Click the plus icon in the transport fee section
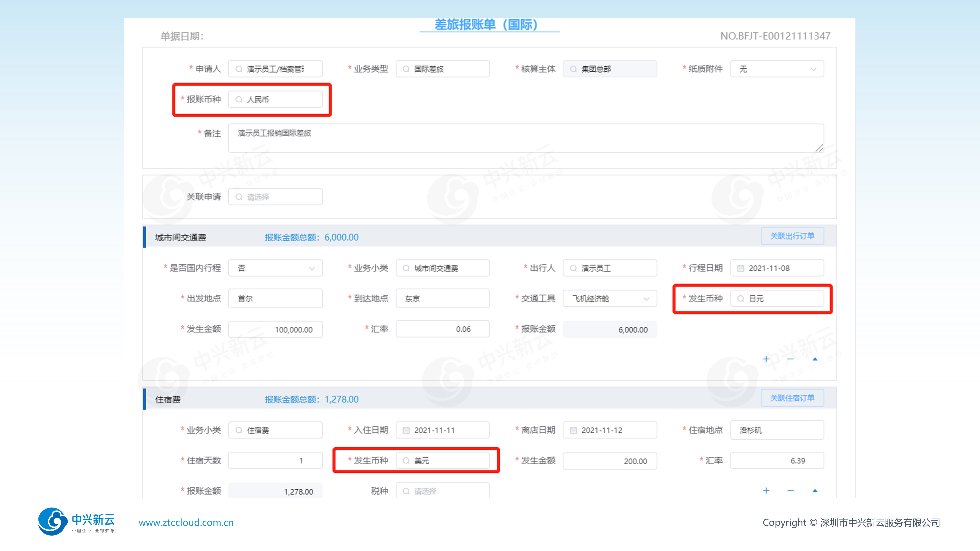Image resolution: width=980 pixels, height=551 pixels. point(766,359)
